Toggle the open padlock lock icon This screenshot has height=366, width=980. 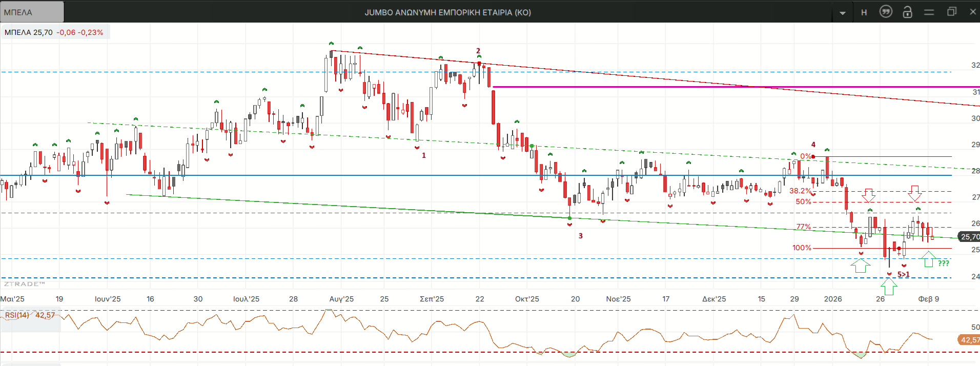point(907,12)
